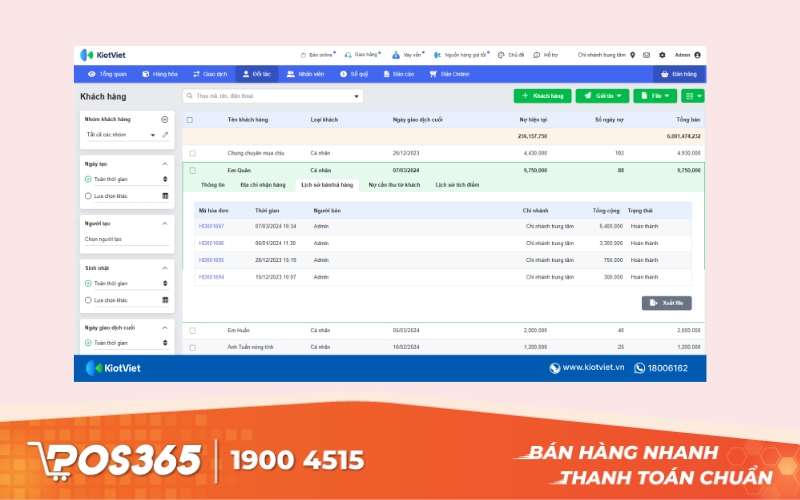This screenshot has width=800, height=500.
Task: Open the Tổng quan menu
Action: (107, 74)
